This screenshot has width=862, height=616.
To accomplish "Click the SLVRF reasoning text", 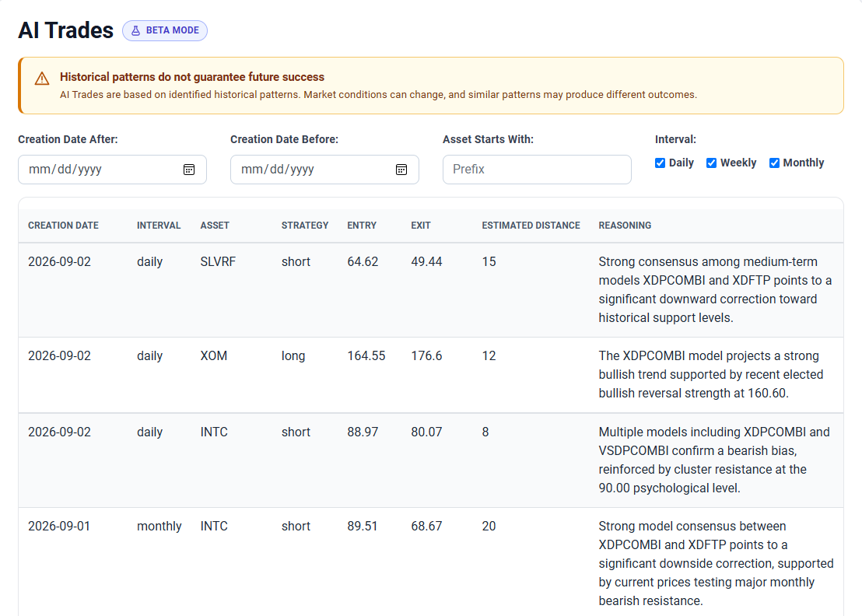I will pyautogui.click(x=715, y=289).
